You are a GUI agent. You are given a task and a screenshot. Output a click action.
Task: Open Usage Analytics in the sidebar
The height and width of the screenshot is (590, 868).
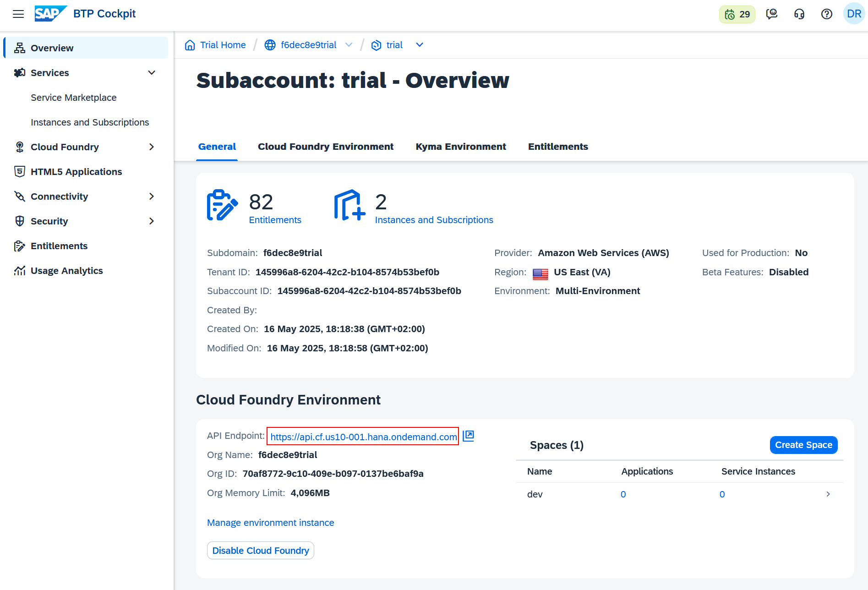click(67, 271)
